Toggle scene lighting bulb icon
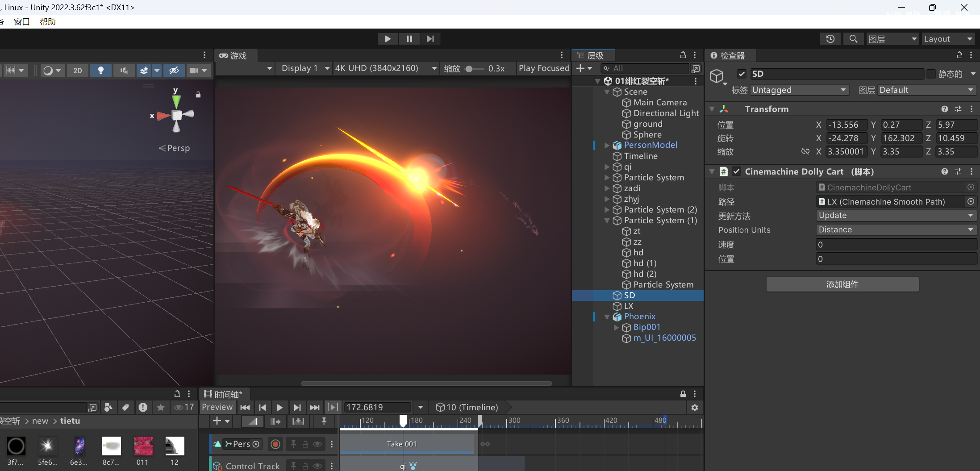980x471 pixels. coord(101,71)
